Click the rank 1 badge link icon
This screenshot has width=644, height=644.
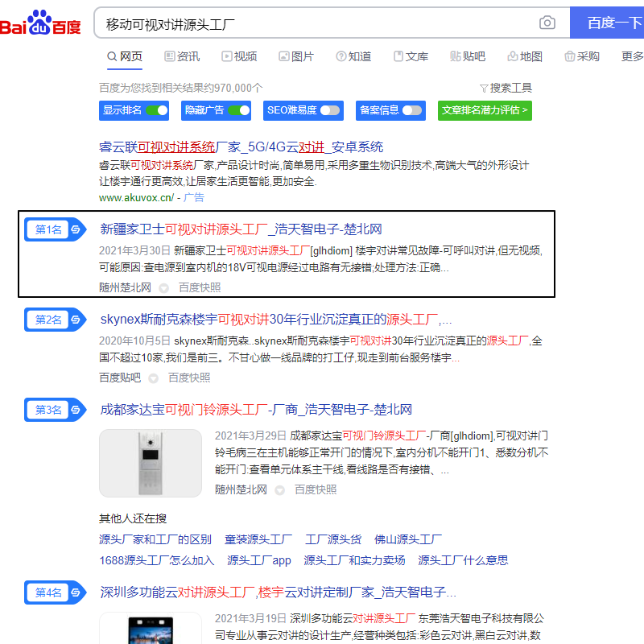[x=76, y=229]
